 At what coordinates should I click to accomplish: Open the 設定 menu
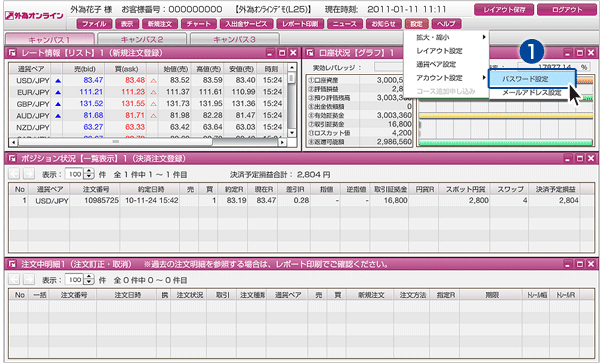(417, 24)
